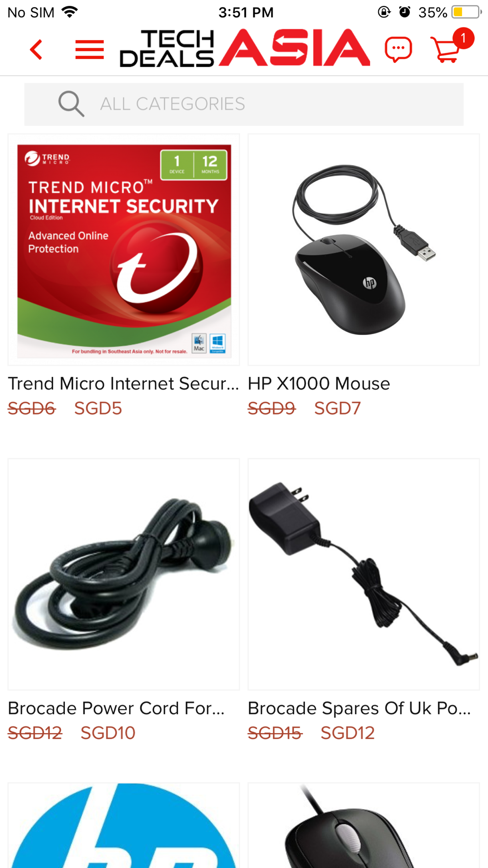Screen dimensions: 488x868
Task: Open the shopping cart
Action: tap(445, 50)
